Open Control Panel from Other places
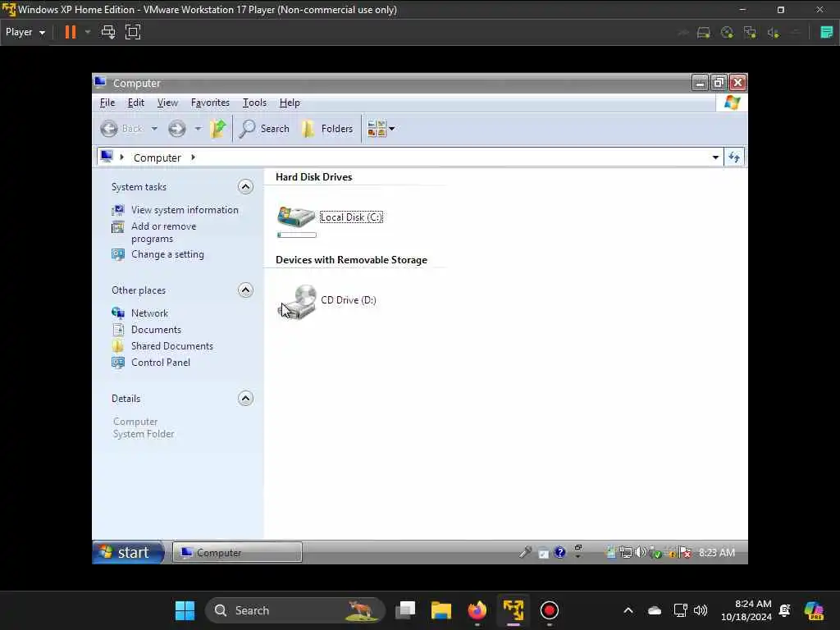Image resolution: width=840 pixels, height=630 pixels. [160, 363]
